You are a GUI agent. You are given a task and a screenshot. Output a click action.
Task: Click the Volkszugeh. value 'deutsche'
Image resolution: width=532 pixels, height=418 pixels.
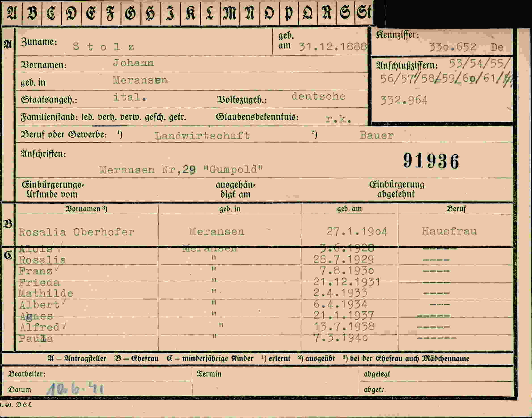click(x=318, y=96)
